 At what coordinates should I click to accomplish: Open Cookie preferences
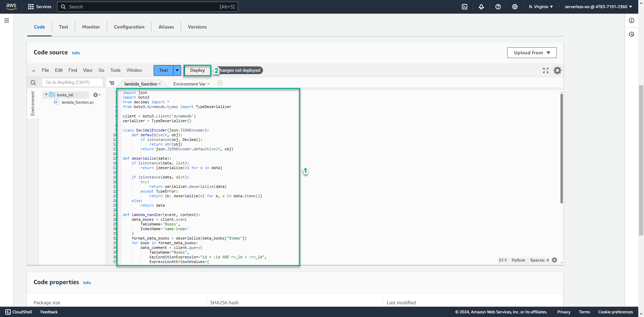(615, 312)
